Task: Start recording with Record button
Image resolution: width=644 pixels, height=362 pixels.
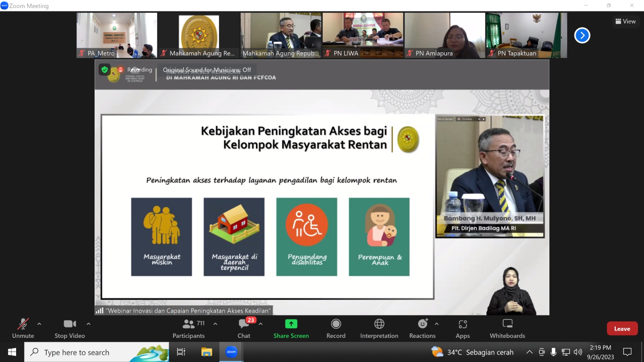Action: point(336,328)
